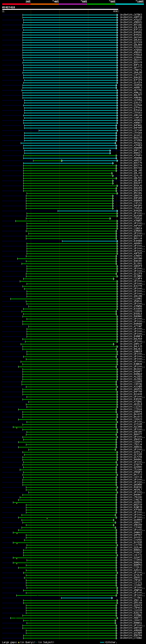Open hit UniRef100_C6TBK3
Screen dimensions: 146x644
[131, 15]
